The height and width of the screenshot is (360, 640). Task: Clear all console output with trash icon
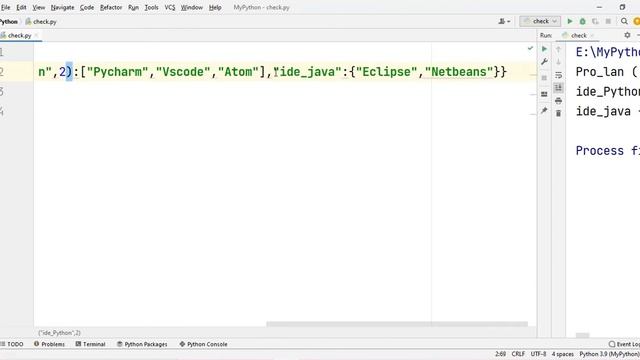pyautogui.click(x=558, y=113)
